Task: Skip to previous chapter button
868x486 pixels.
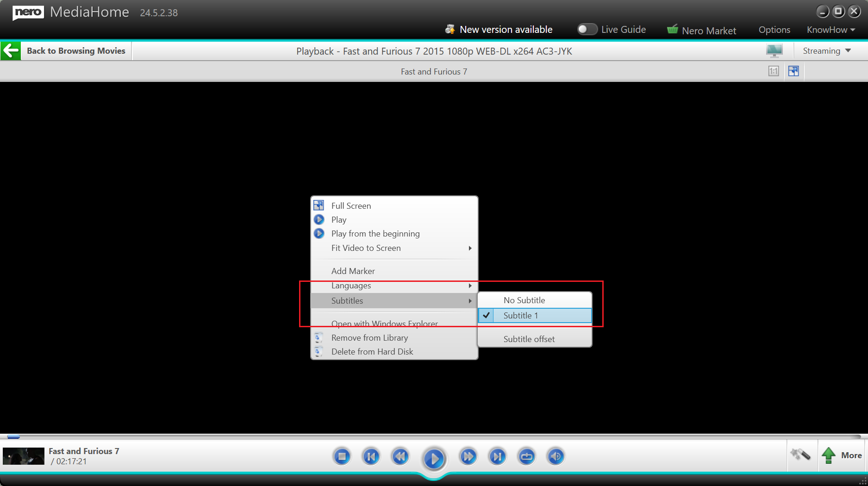Action: (x=371, y=457)
